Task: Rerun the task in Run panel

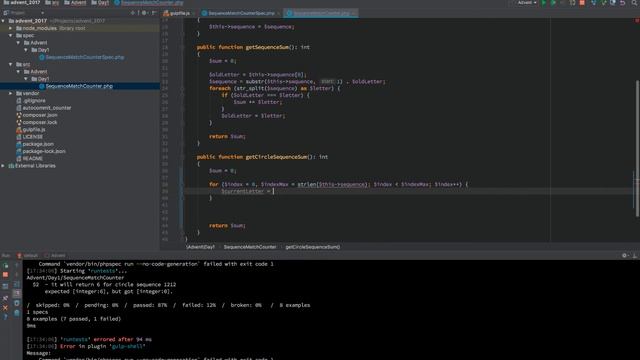Action: coord(5,265)
